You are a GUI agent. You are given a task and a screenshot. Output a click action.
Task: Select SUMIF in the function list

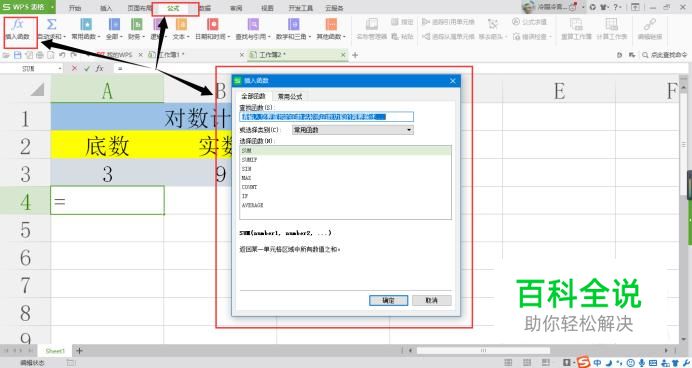345,160
